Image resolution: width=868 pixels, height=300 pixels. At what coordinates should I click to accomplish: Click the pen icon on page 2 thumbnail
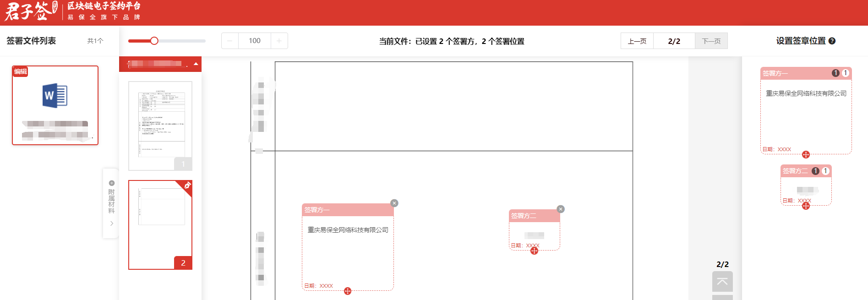coord(187,185)
